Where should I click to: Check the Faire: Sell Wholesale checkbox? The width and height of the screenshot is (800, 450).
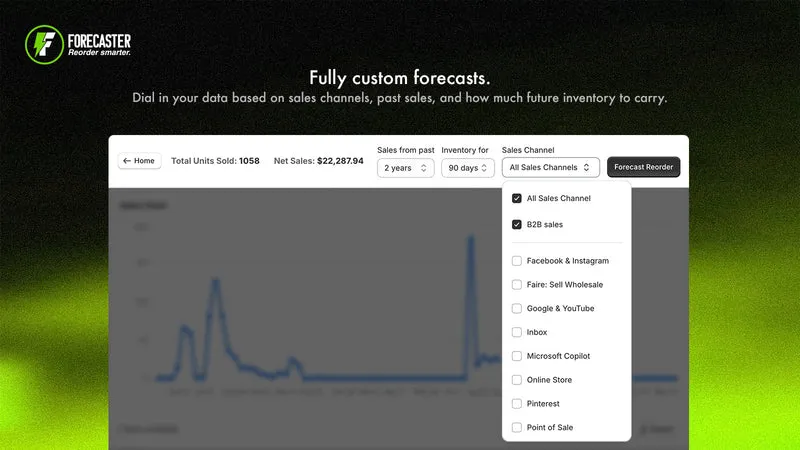pos(517,285)
